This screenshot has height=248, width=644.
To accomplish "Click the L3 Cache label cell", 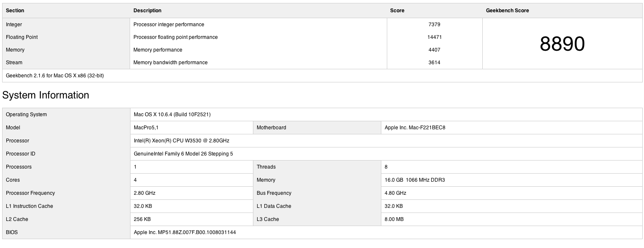I will [x=268, y=219].
